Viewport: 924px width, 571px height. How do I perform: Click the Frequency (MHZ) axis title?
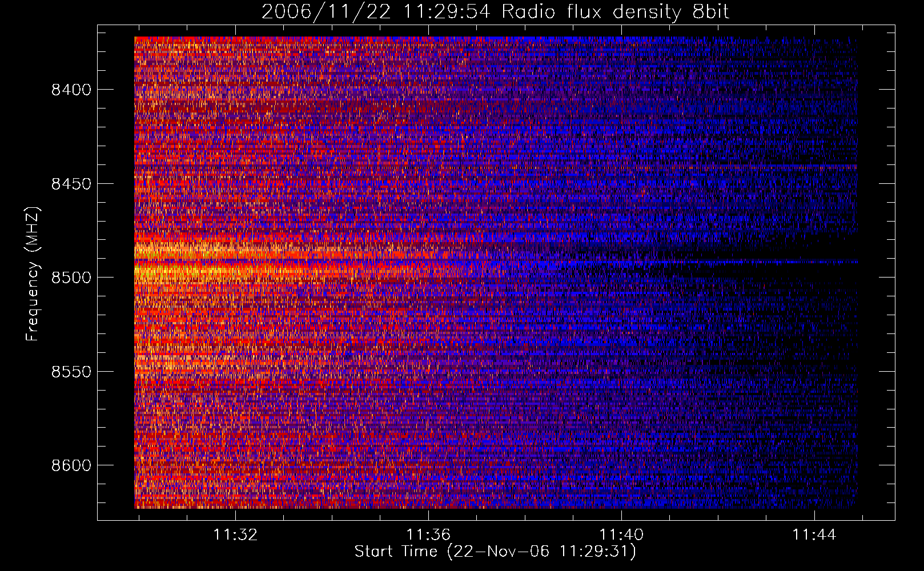click(x=33, y=274)
